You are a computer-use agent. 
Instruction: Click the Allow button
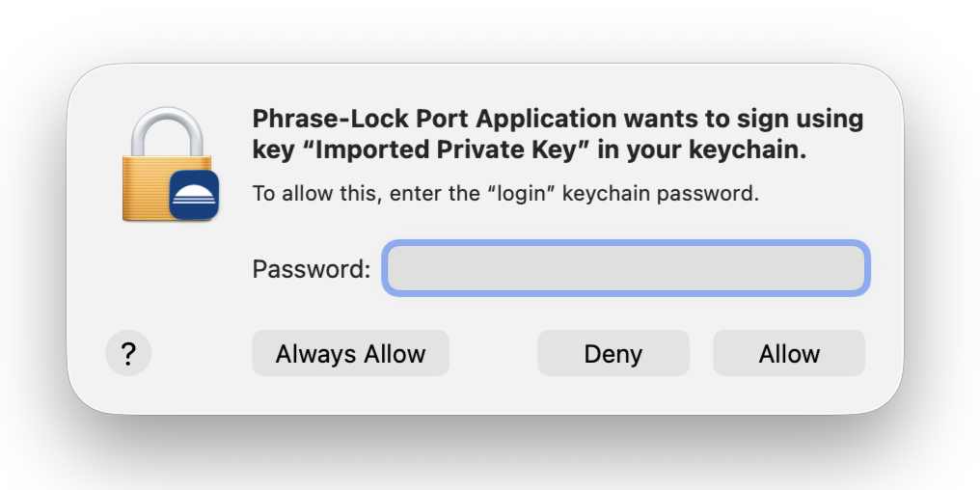(x=788, y=354)
